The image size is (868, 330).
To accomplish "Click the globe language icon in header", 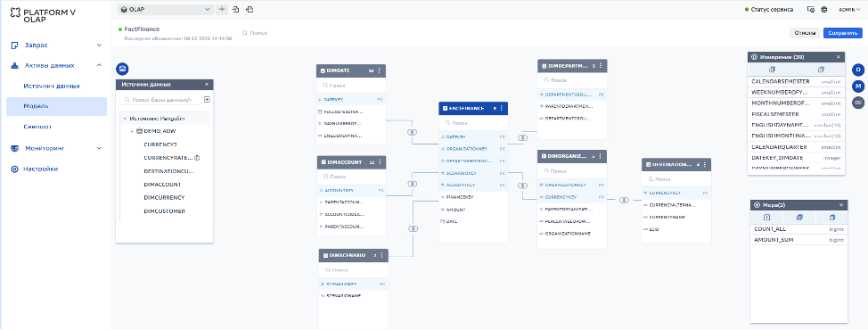I will [823, 10].
